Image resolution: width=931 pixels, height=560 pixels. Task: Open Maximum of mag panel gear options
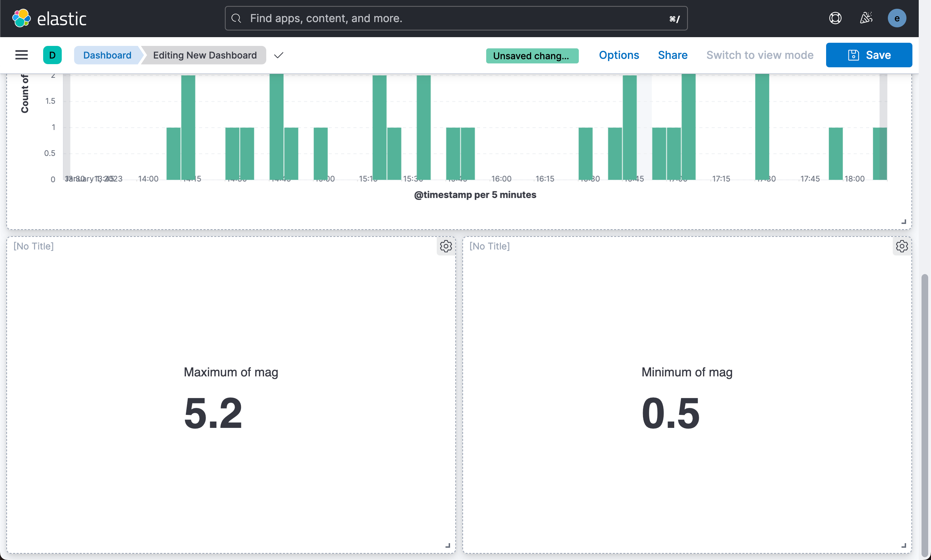[446, 246]
